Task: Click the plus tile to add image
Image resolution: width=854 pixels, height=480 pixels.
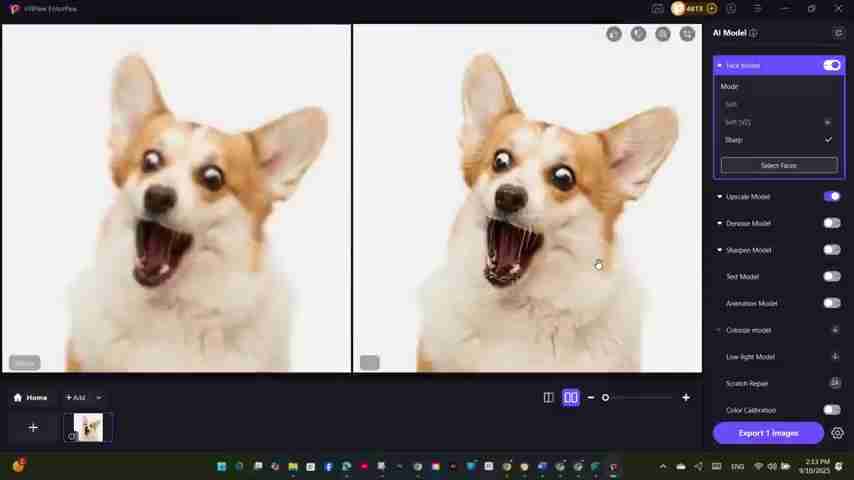Action: point(33,427)
